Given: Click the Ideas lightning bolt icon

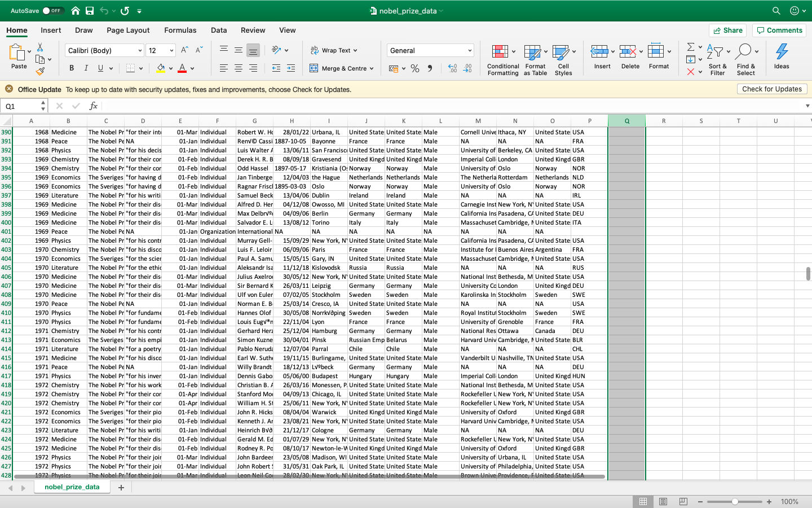Looking at the screenshot, I should 781,55.
